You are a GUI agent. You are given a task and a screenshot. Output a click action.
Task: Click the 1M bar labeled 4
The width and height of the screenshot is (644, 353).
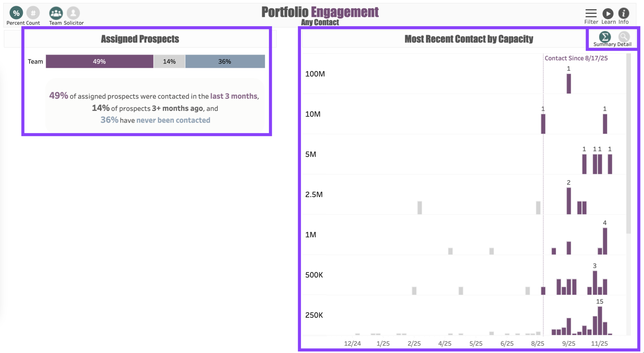(605, 241)
